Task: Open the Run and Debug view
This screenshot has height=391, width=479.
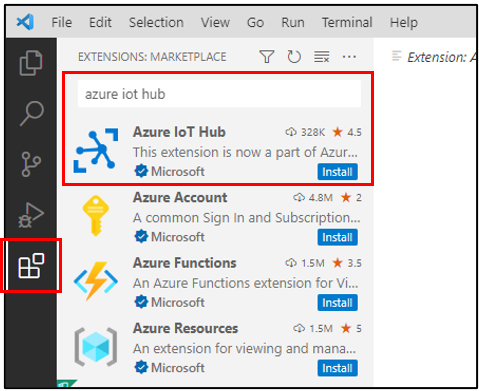Action: [31, 215]
